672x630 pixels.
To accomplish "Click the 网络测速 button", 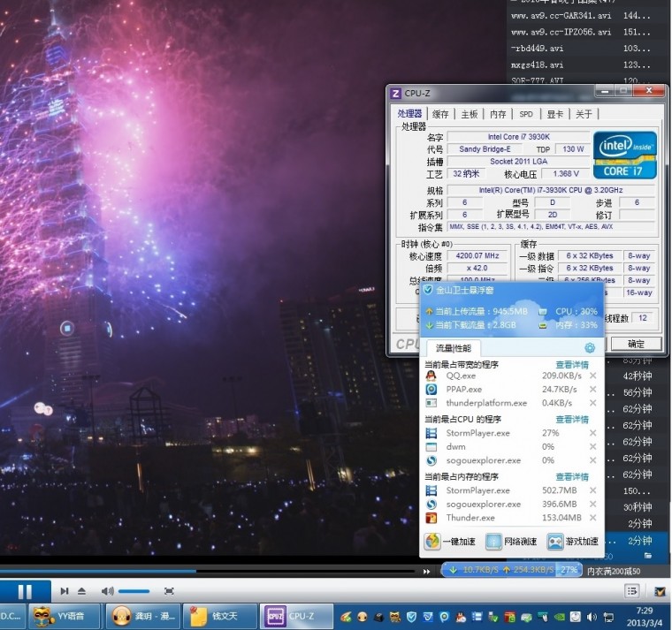I will click(511, 542).
